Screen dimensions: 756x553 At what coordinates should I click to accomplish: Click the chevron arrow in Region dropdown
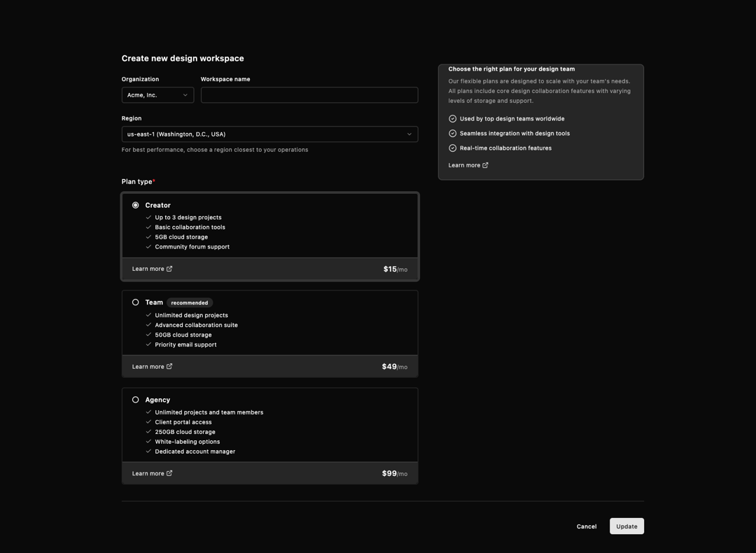point(409,134)
